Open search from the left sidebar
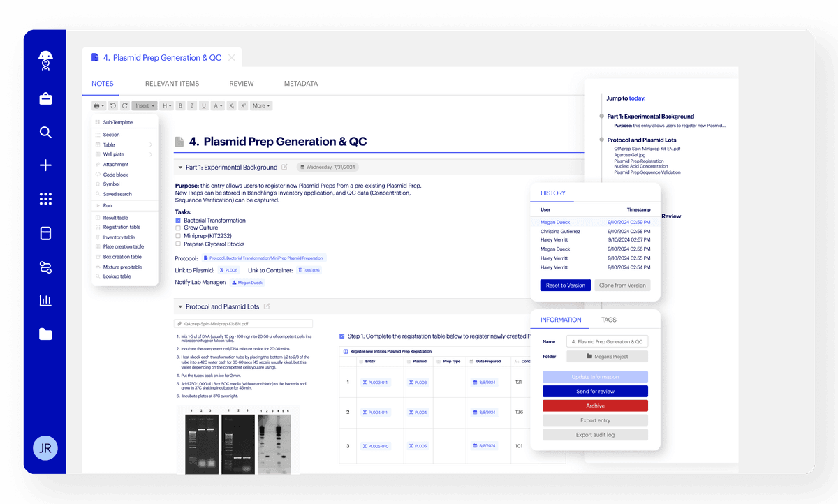 tap(45, 132)
